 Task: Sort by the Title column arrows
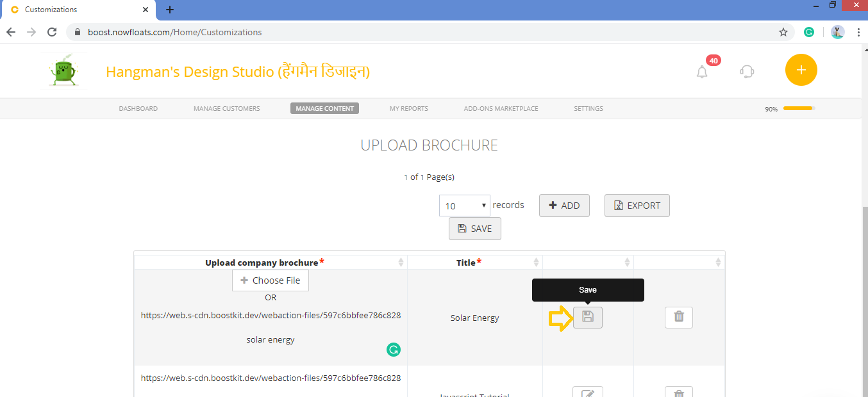pos(536,263)
